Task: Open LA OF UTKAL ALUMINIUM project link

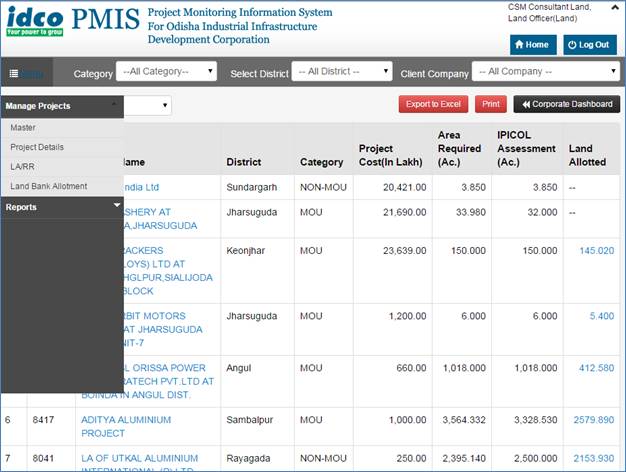Action: [140, 463]
